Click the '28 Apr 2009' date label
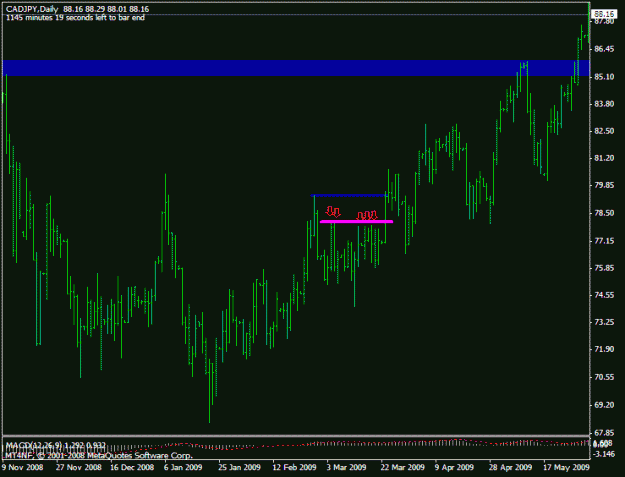The height and width of the screenshot is (477, 625). pyautogui.click(x=511, y=467)
